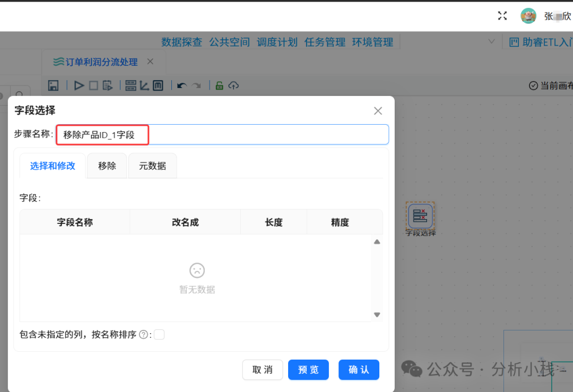
Task: Click the table scroll up arrow
Action: [377, 242]
